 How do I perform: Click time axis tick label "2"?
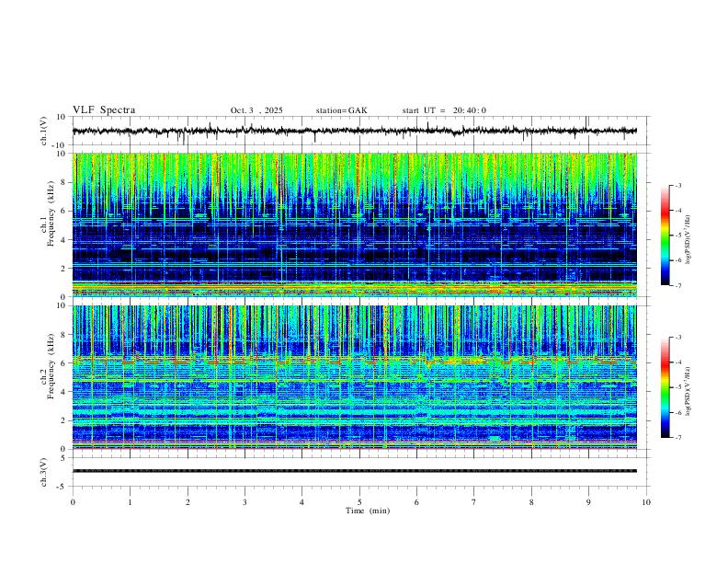click(x=188, y=502)
